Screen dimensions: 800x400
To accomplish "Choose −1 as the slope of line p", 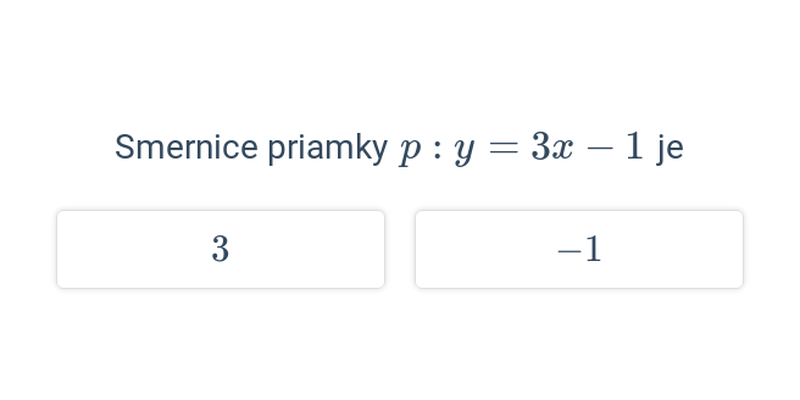I will [x=579, y=249].
